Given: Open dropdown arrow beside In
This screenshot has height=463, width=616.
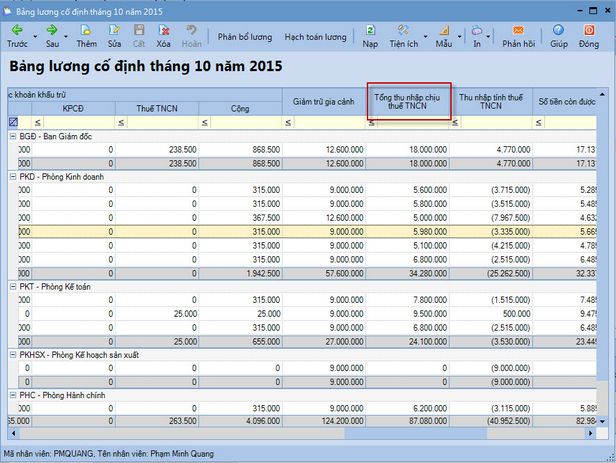Looking at the screenshot, I should pyautogui.click(x=488, y=37).
